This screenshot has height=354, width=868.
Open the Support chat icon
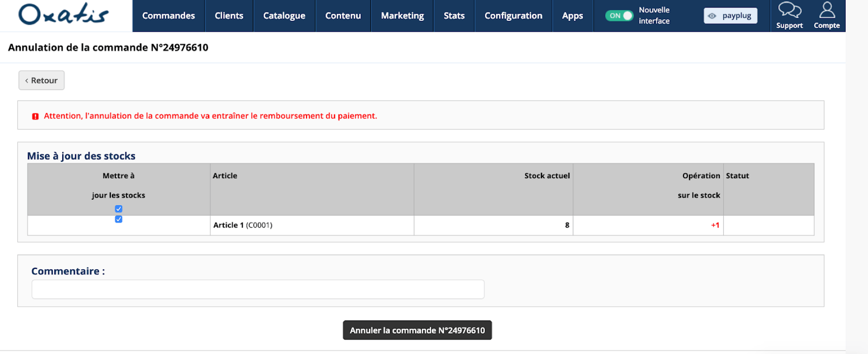(x=789, y=10)
